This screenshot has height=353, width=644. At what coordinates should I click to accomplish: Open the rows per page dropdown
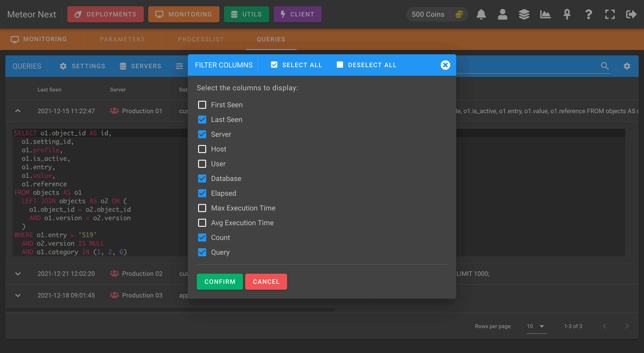(537, 326)
